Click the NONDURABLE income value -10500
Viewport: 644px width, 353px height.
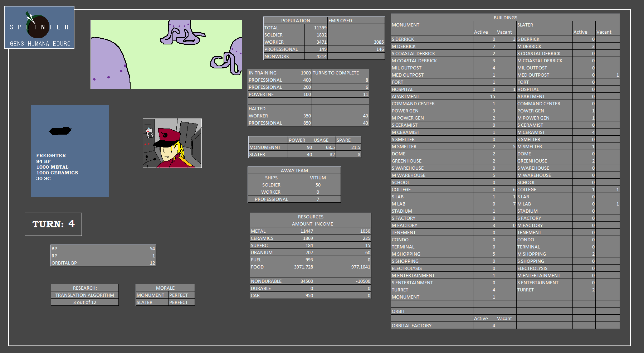(x=342, y=281)
